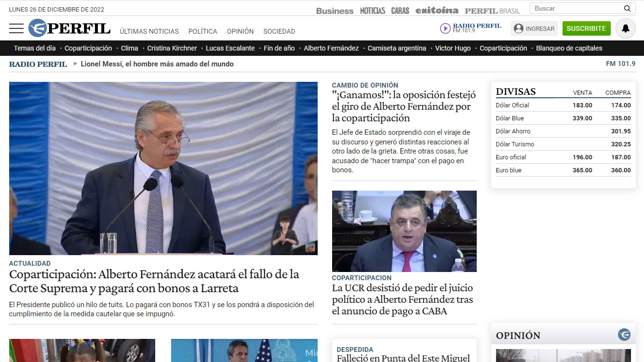The height and width of the screenshot is (362, 644).
Task: Click the Perfil logo
Action: pyautogui.click(x=69, y=28)
